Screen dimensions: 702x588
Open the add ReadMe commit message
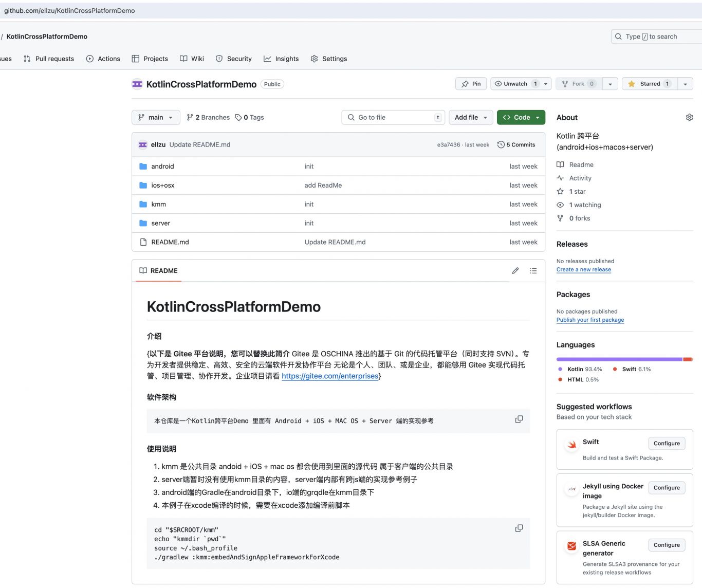pyautogui.click(x=323, y=186)
